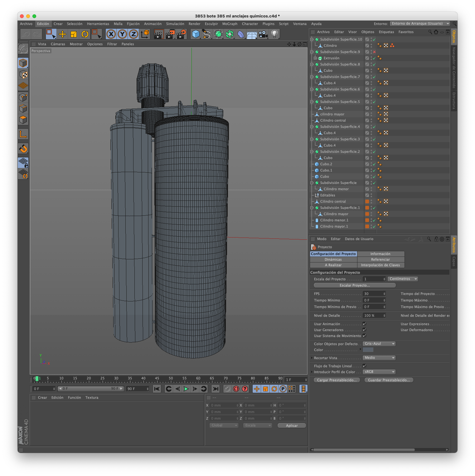Select the Live Selection tool
The height and width of the screenshot is (476, 475).
point(51,34)
